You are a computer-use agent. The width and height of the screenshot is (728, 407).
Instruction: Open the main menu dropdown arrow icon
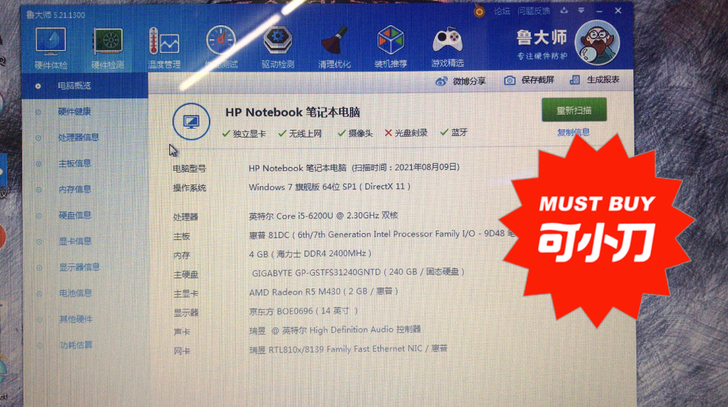coord(581,11)
